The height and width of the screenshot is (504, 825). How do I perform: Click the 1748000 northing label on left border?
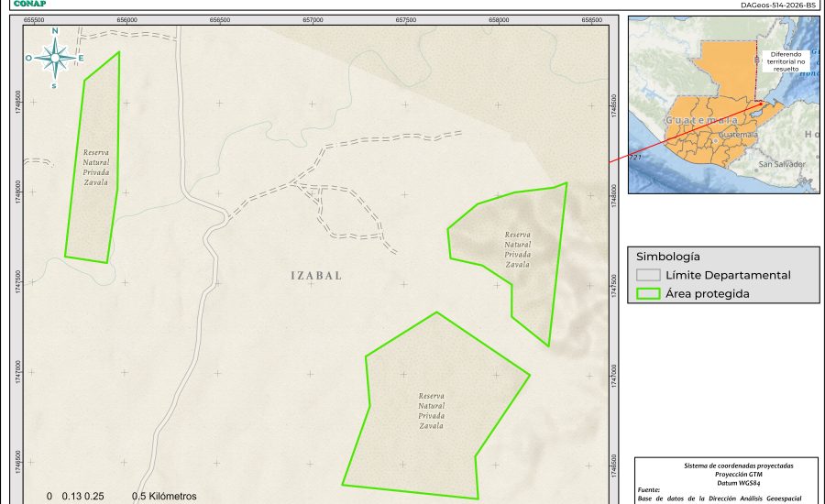[x=18, y=191]
